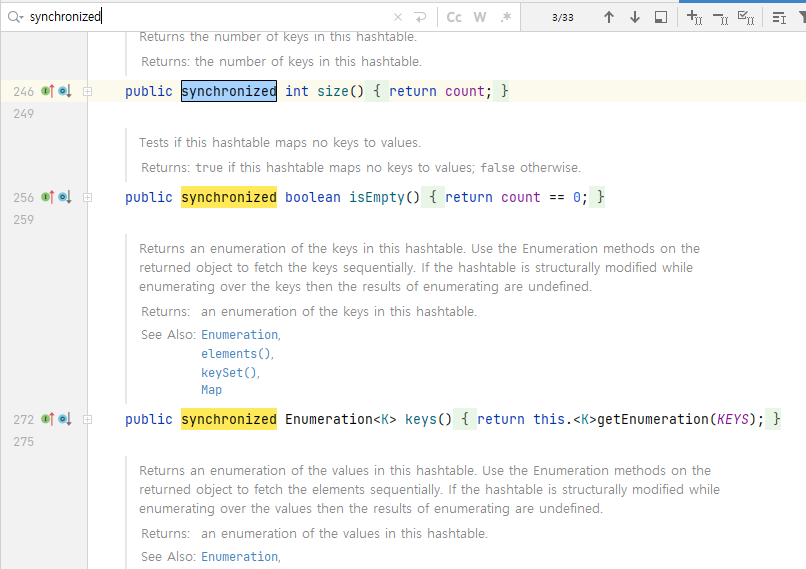The image size is (806, 569).
Task: Go to previous occurrence arrow
Action: (609, 17)
